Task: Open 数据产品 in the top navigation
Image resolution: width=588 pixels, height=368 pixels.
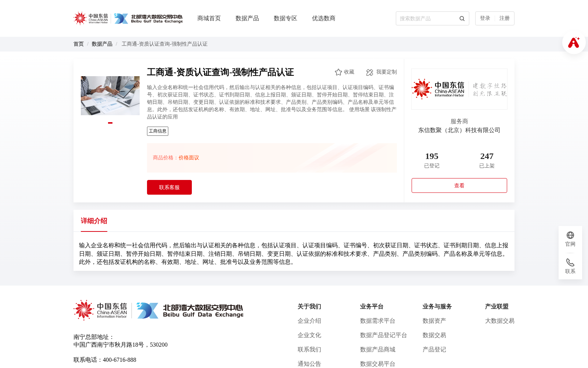Action: [x=247, y=18]
